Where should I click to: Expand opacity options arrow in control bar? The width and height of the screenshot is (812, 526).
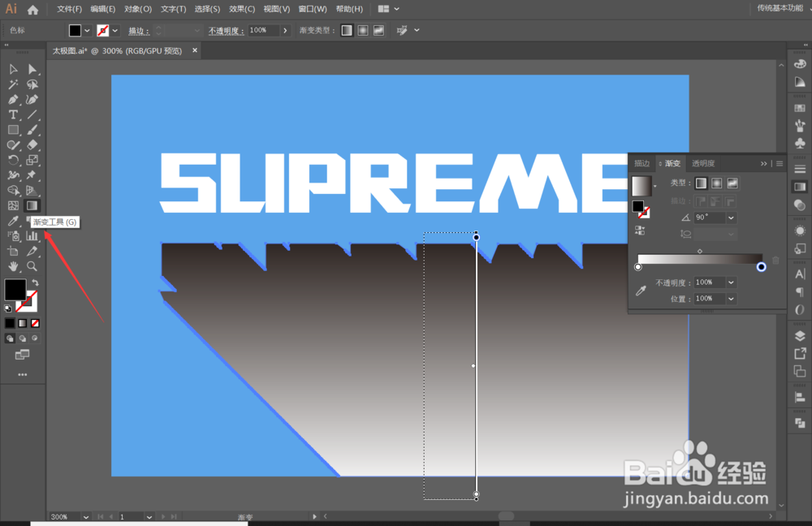pyautogui.click(x=285, y=31)
